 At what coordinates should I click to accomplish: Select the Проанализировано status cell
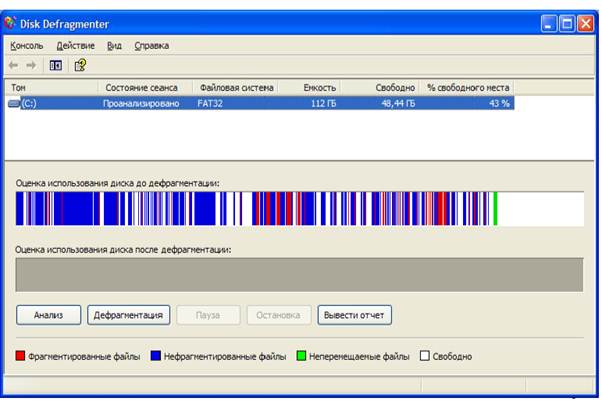click(141, 103)
